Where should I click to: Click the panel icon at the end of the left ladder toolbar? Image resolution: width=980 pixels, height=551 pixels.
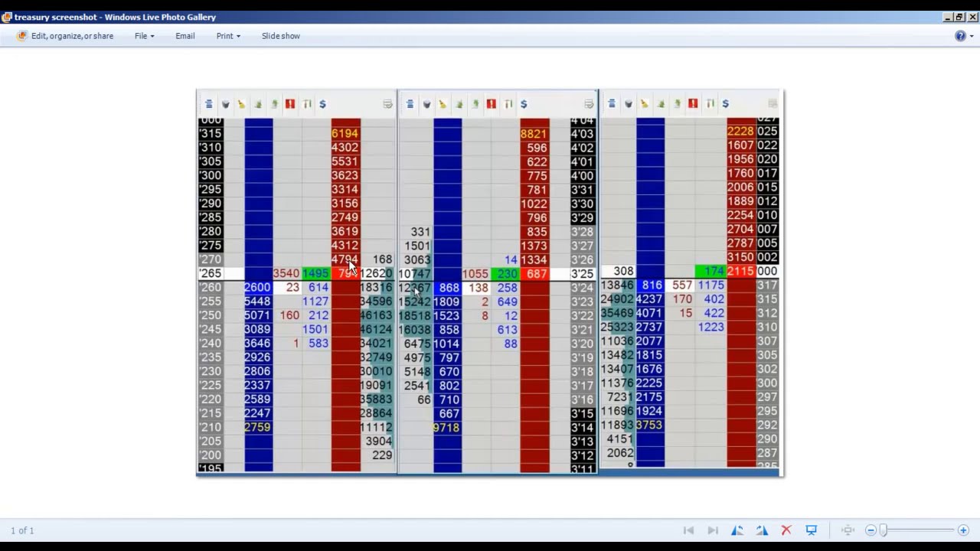(x=387, y=104)
